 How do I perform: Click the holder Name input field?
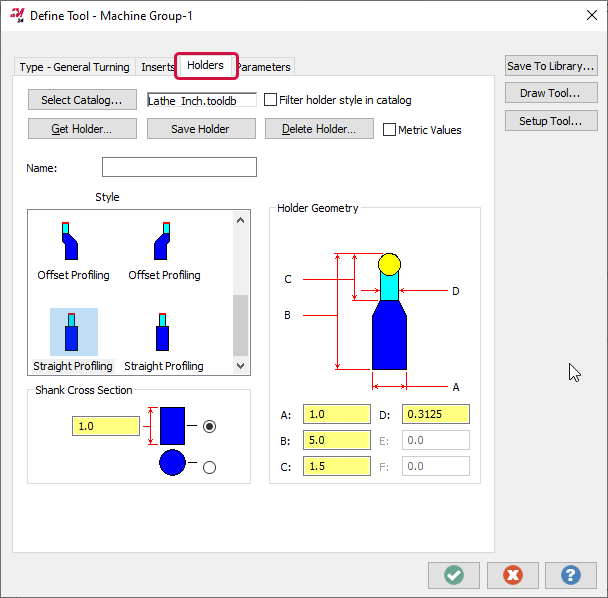click(x=179, y=167)
